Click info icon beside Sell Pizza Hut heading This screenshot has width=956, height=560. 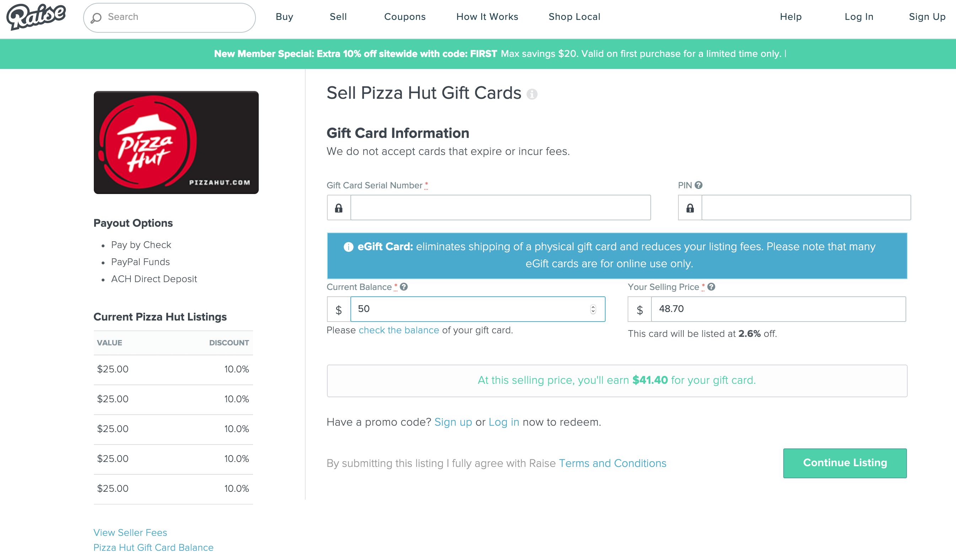[x=532, y=94]
